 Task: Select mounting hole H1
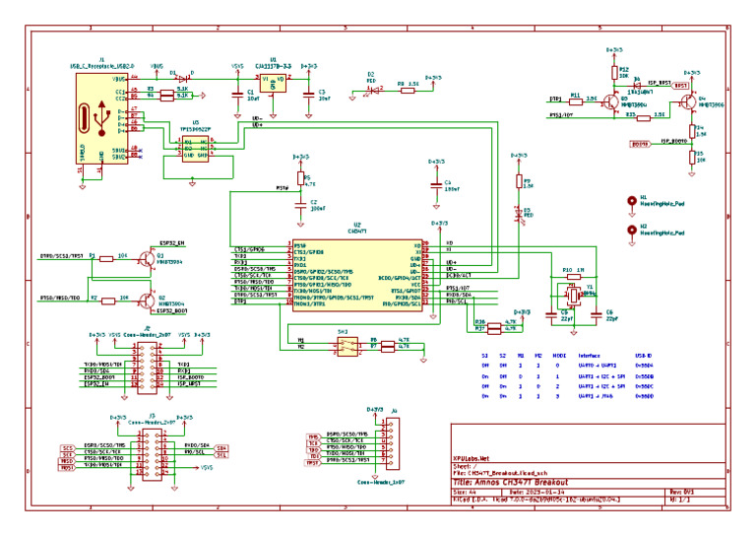(632, 201)
